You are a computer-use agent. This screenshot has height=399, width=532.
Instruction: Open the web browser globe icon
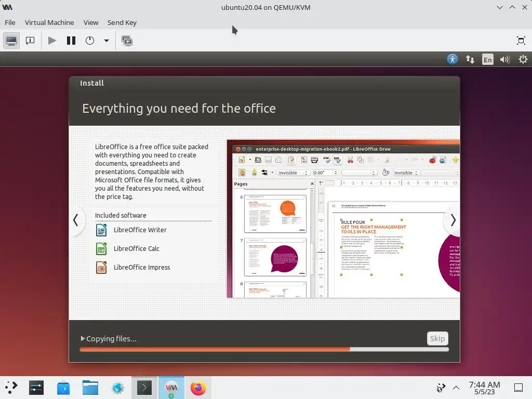coord(118,388)
